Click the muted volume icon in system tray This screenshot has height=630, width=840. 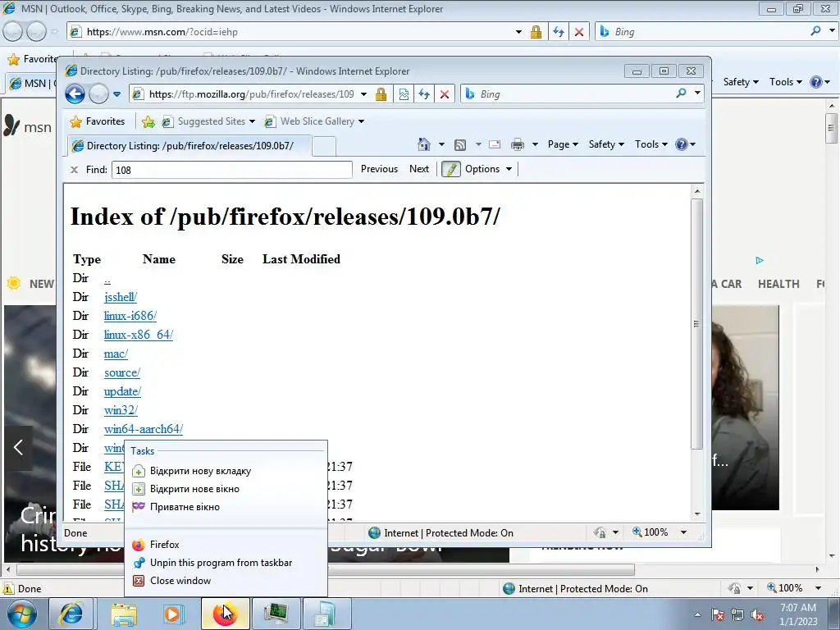757,614
